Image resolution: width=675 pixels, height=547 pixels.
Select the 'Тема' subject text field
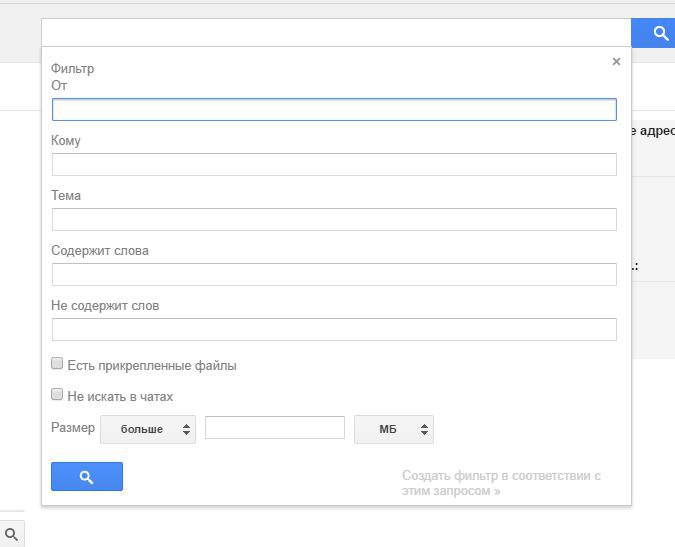click(334, 220)
